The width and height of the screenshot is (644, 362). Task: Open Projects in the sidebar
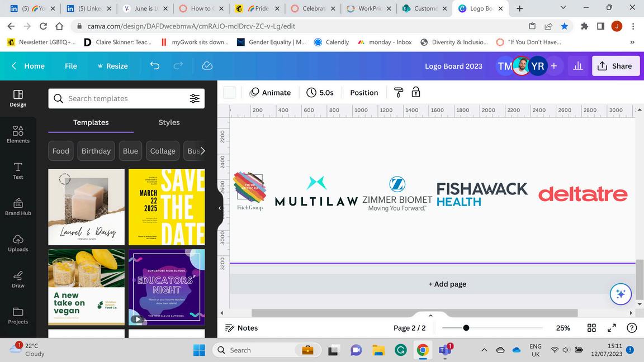tap(18, 316)
